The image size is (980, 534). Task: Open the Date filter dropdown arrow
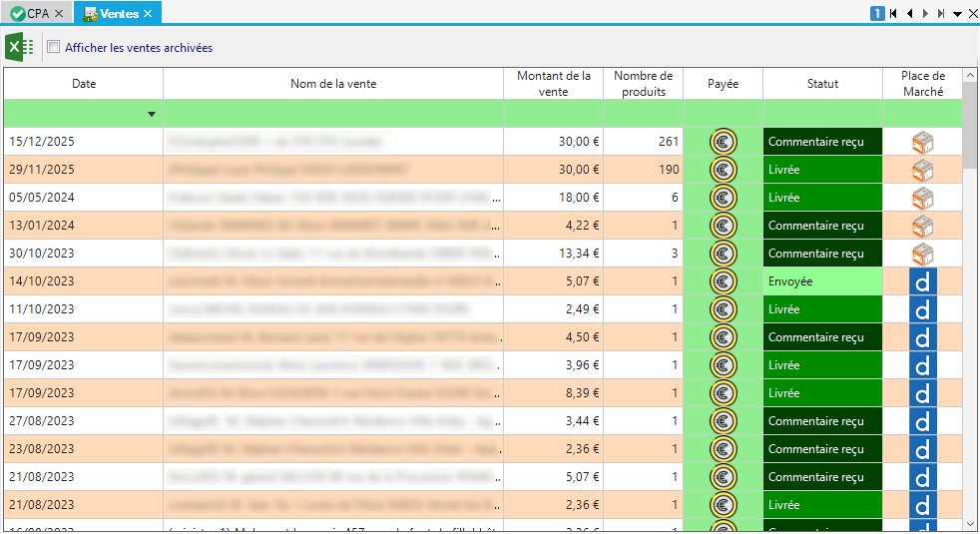pos(152,114)
